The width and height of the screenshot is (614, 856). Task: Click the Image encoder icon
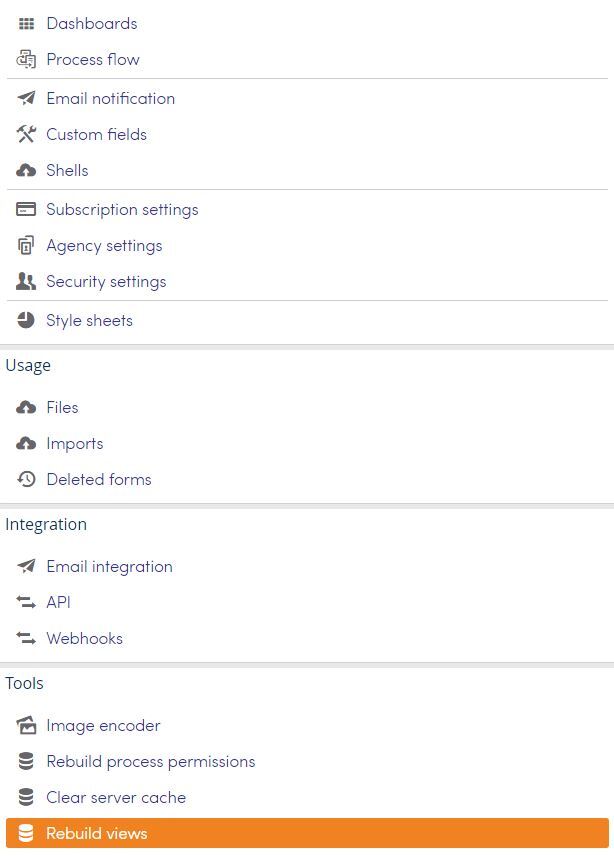click(26, 726)
